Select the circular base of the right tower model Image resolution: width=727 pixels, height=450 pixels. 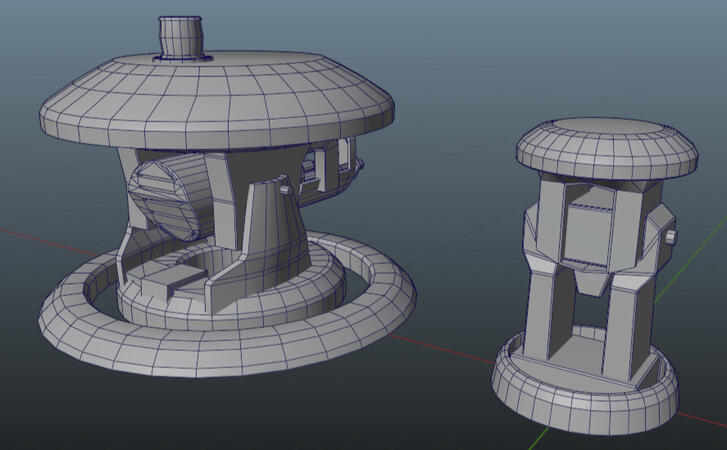coord(585,379)
